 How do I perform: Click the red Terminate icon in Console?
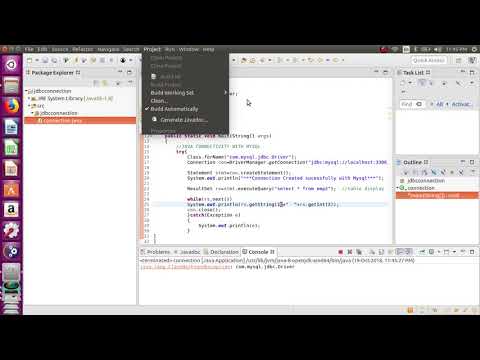coord(340,252)
